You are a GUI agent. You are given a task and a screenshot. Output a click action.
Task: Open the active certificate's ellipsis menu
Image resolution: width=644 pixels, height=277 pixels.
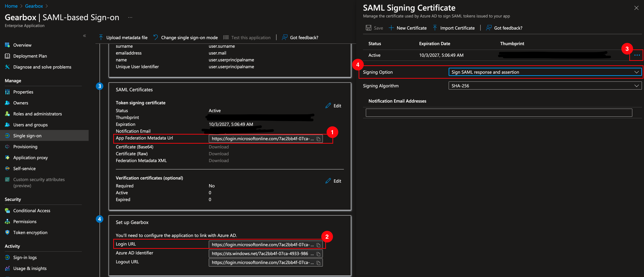pos(637,55)
